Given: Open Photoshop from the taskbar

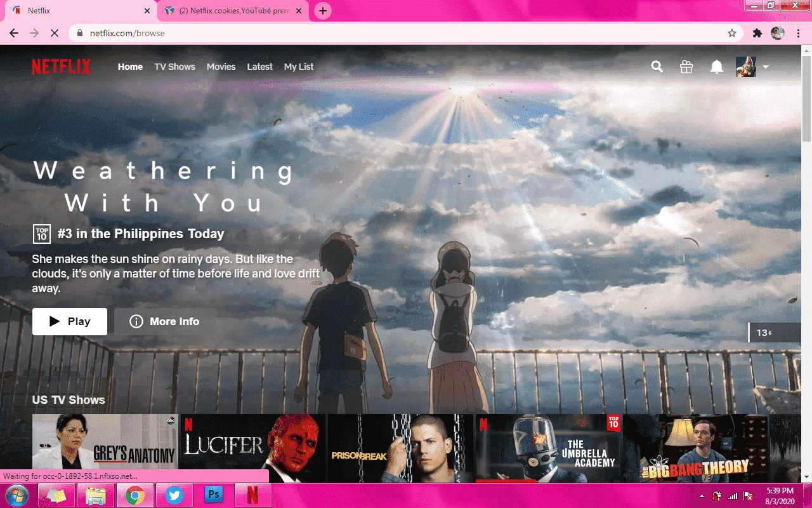Looking at the screenshot, I should [214, 495].
